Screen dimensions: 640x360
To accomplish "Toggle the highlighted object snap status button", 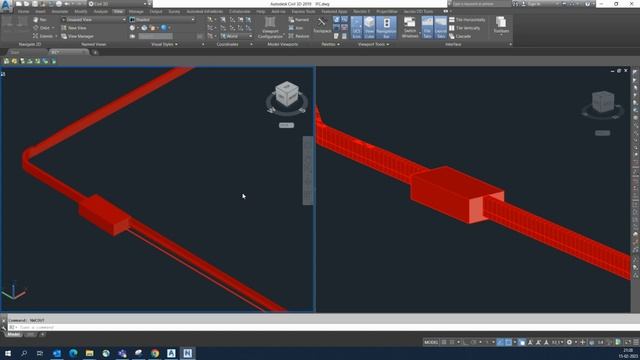I will (508, 342).
